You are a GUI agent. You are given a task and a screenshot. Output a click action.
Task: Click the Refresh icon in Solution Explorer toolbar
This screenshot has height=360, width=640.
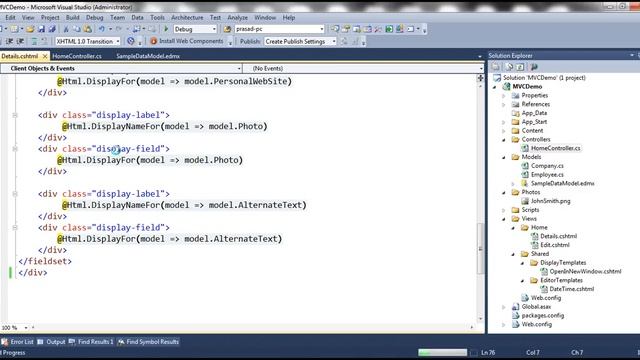(x=520, y=67)
